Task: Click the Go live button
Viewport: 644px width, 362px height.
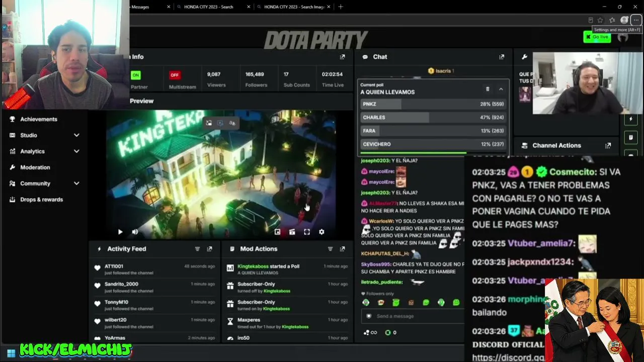Action: pyautogui.click(x=597, y=37)
